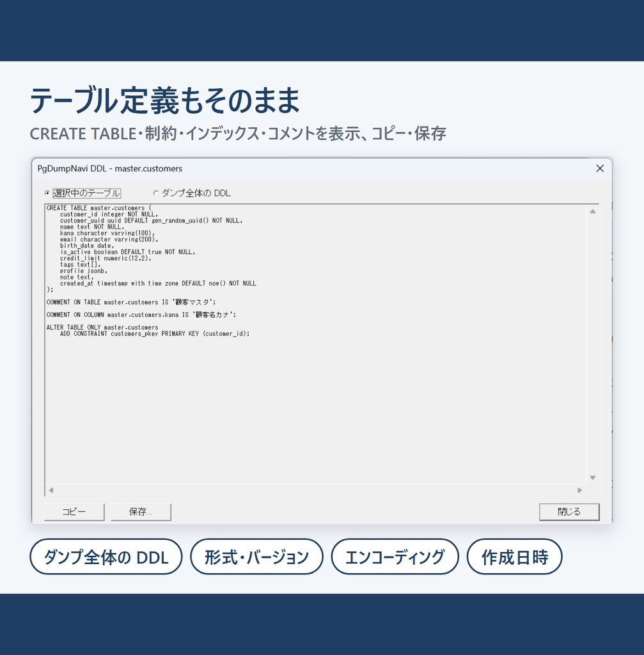This screenshot has width=644, height=655.
Task: Click the エンコーディング pill label
Action: (x=395, y=557)
